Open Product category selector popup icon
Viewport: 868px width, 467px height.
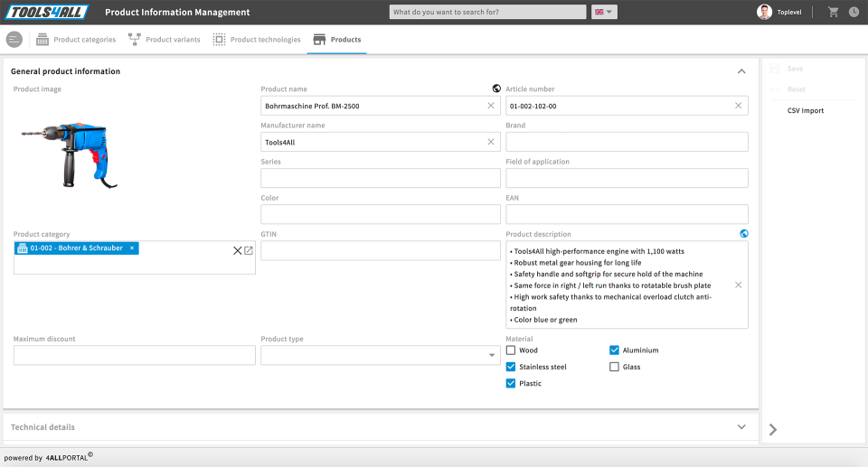pyautogui.click(x=249, y=250)
